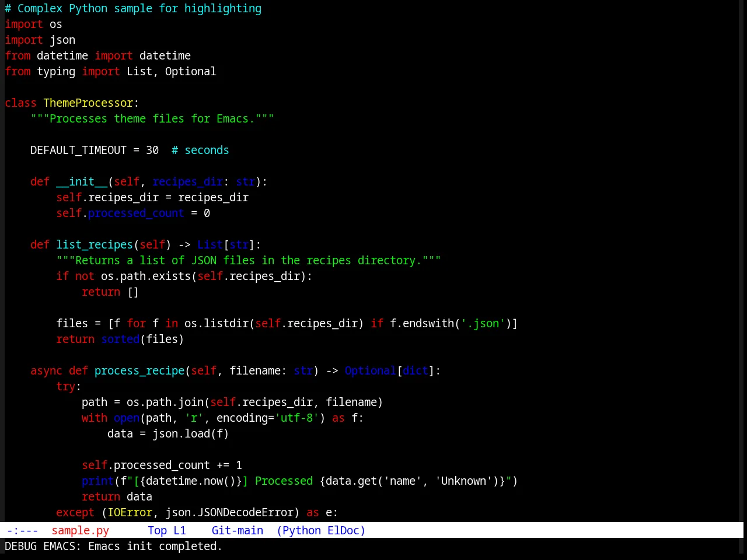Image resolution: width=747 pixels, height=560 pixels.
Task: Click the 'self.recipes_dir = recipes_dir' assignment line
Action: 152,198
